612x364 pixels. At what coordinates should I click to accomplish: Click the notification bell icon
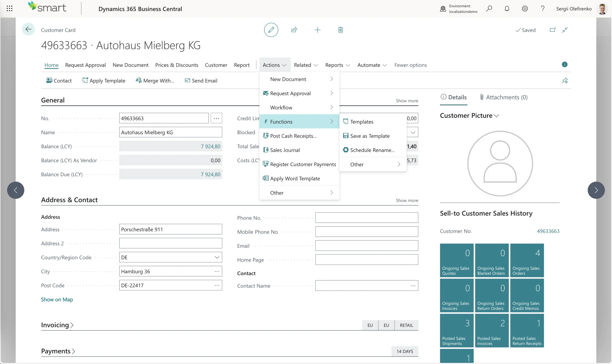tap(507, 9)
